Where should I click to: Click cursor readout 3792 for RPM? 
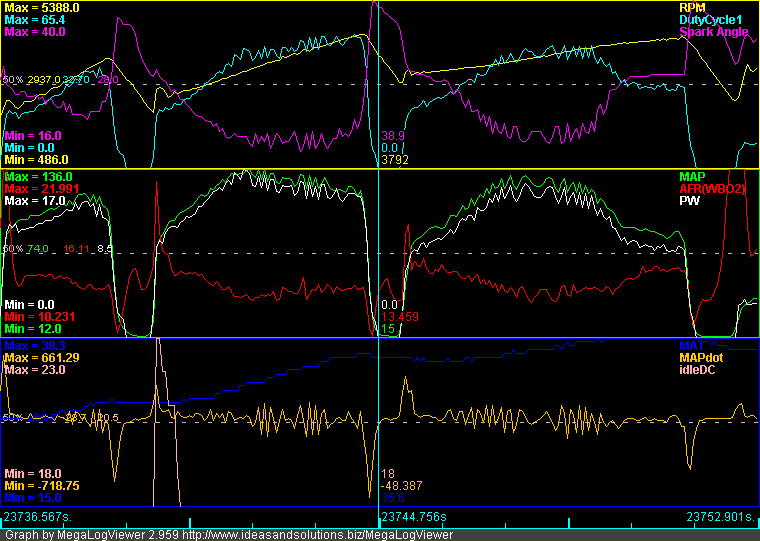(x=395, y=160)
